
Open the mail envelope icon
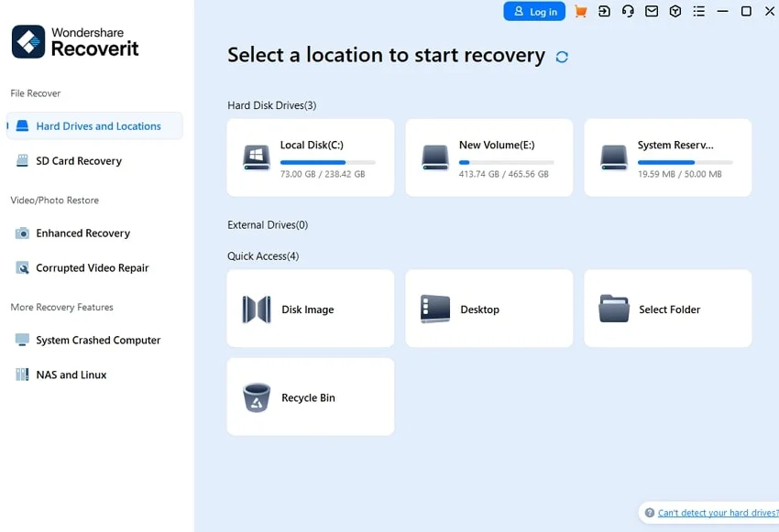coord(652,11)
